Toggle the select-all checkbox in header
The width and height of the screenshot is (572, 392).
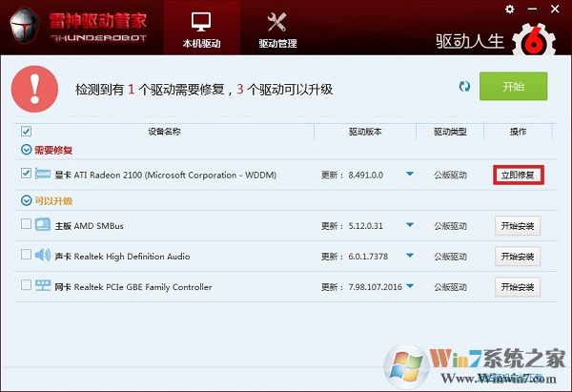click(x=27, y=132)
